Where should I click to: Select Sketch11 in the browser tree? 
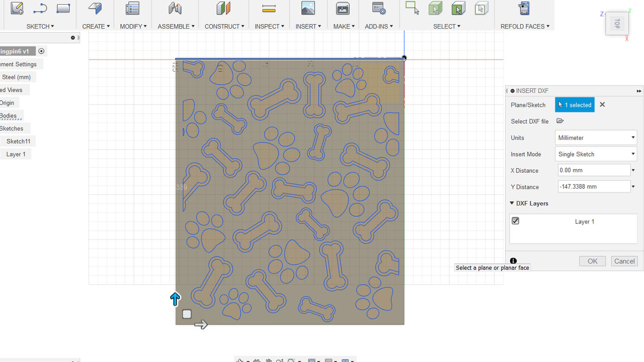coord(18,141)
